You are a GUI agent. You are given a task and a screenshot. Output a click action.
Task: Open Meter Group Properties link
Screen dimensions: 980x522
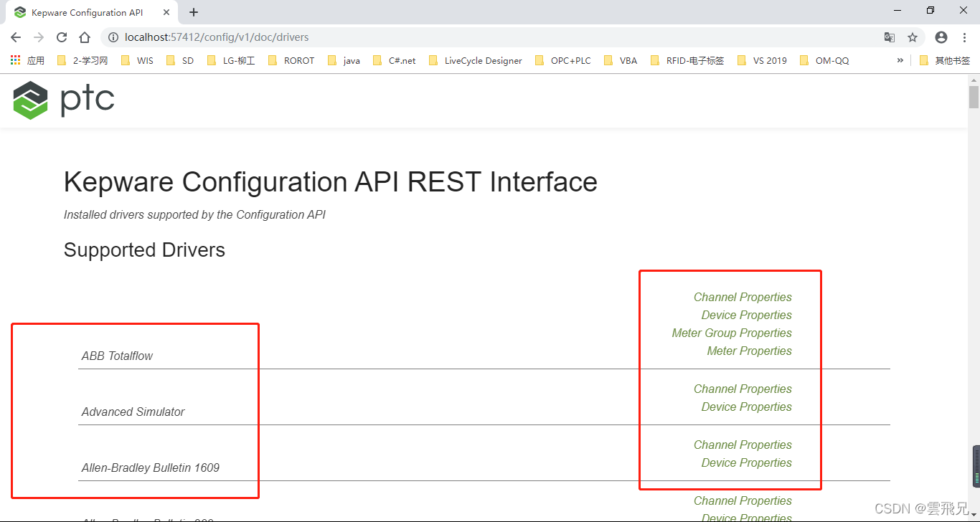point(732,333)
